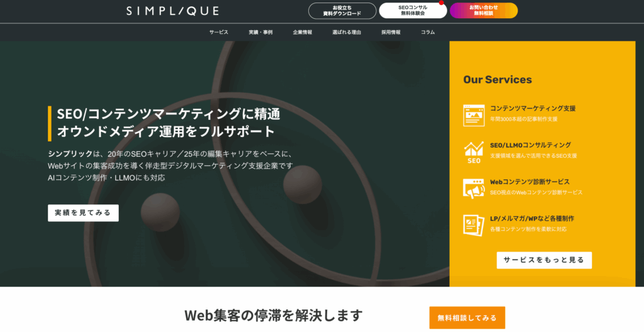Open the コンテンツマーケティング支援 service link
This screenshot has width=644, height=332.
(533, 109)
